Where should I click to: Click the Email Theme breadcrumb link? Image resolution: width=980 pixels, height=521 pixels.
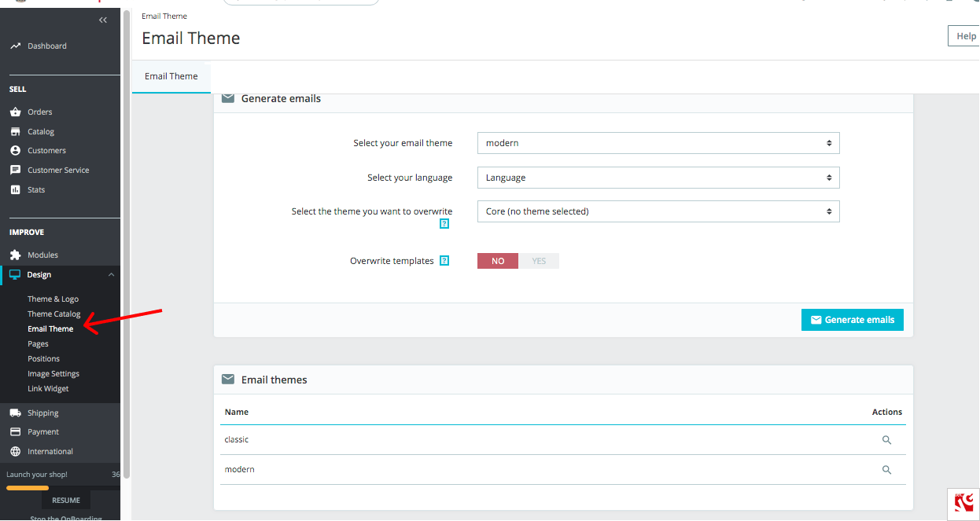click(x=164, y=17)
